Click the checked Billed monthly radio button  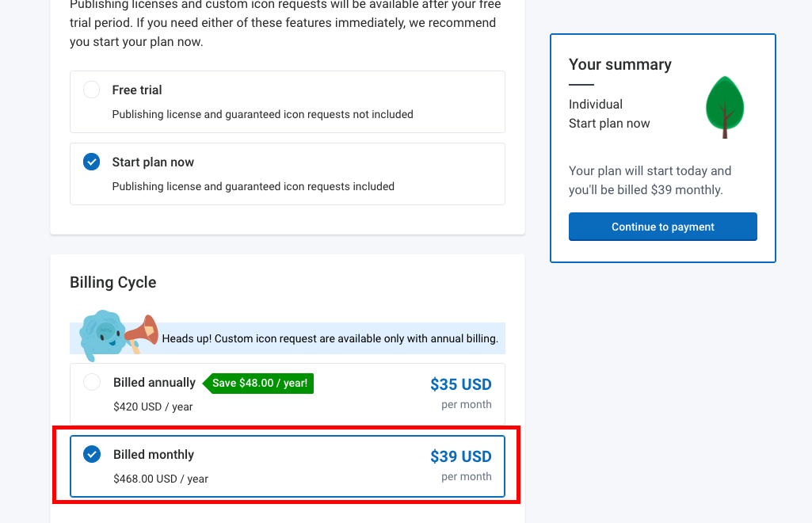92,455
